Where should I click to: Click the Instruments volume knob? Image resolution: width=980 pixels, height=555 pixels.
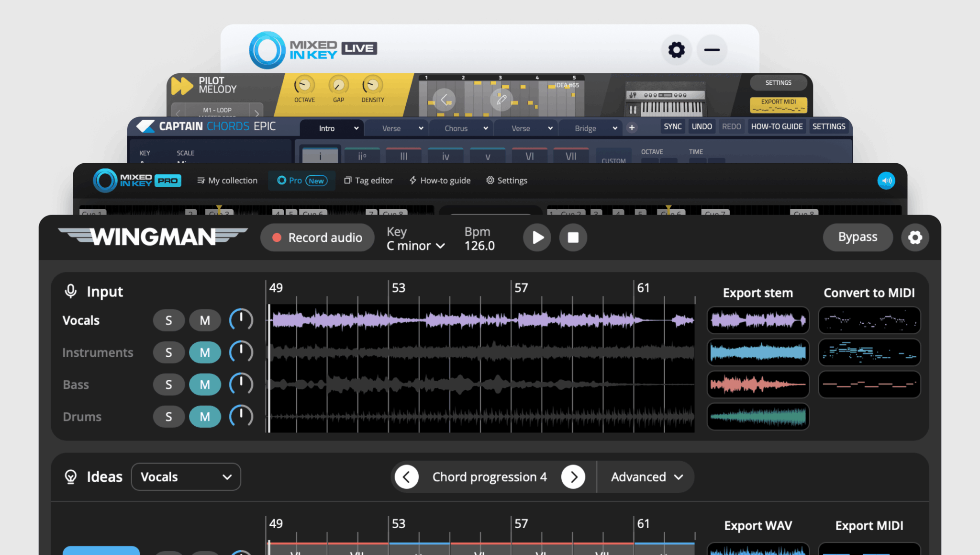tap(241, 352)
